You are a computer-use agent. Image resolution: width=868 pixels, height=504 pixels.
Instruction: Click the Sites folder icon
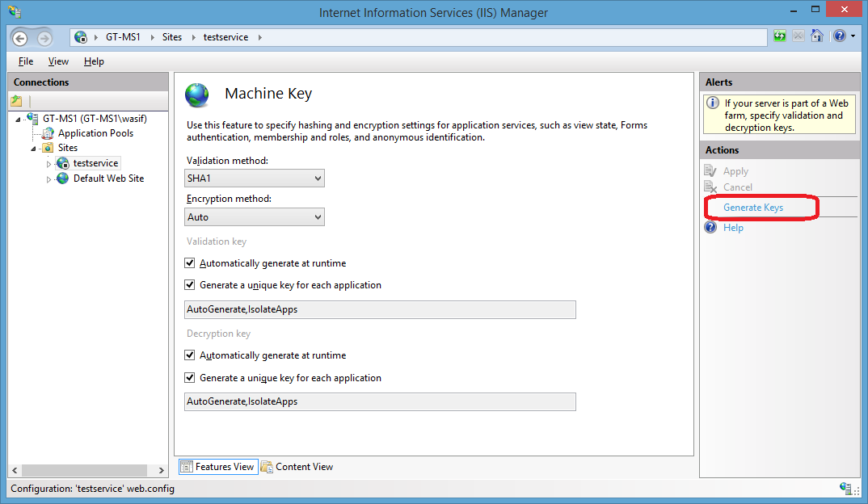click(48, 148)
